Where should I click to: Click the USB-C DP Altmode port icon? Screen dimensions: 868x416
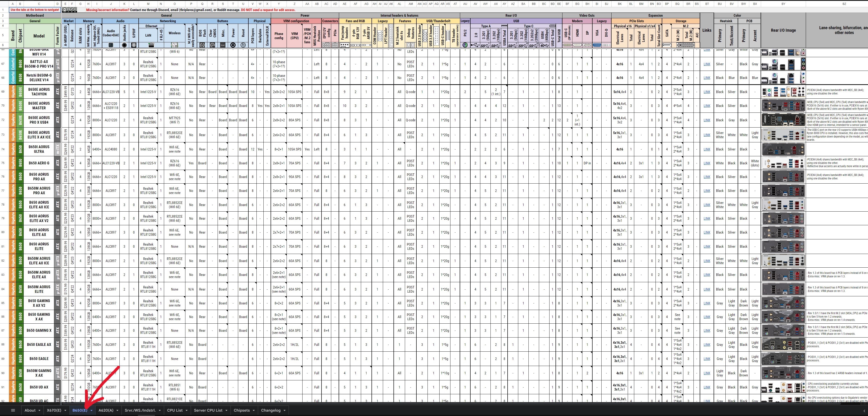coord(567,45)
